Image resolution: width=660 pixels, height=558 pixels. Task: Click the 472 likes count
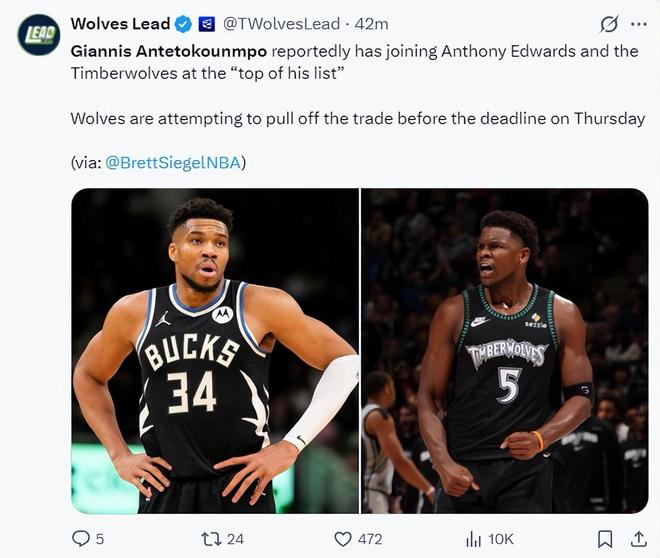(x=370, y=539)
